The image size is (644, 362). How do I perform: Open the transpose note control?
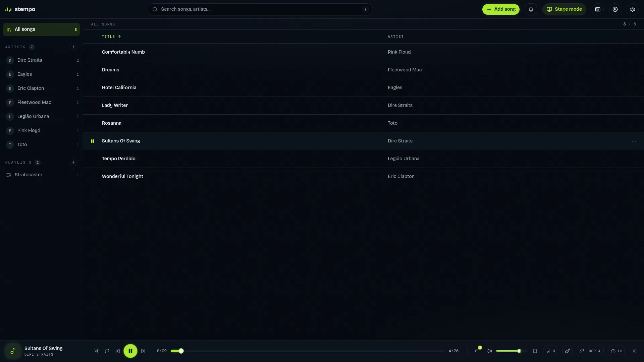tap(551, 351)
